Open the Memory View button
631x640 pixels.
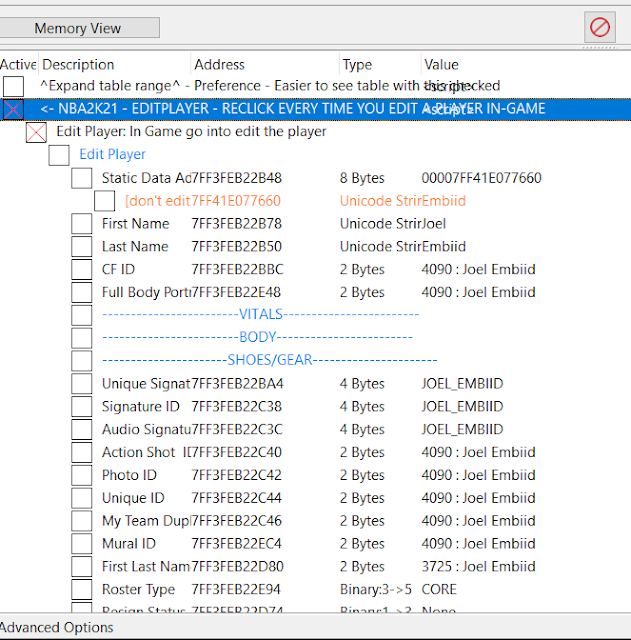point(78,28)
